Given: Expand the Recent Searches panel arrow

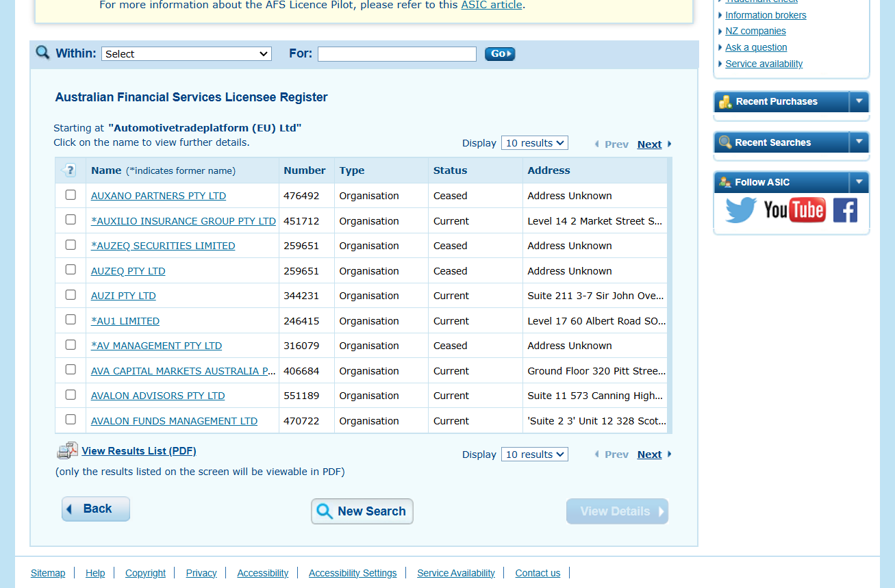Looking at the screenshot, I should coord(859,142).
